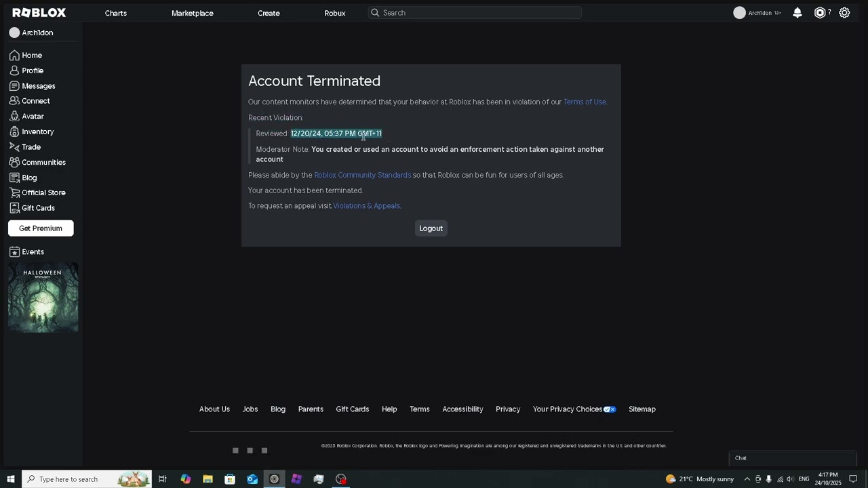Open Messages in the sidebar
868x488 pixels.
coord(33,86)
